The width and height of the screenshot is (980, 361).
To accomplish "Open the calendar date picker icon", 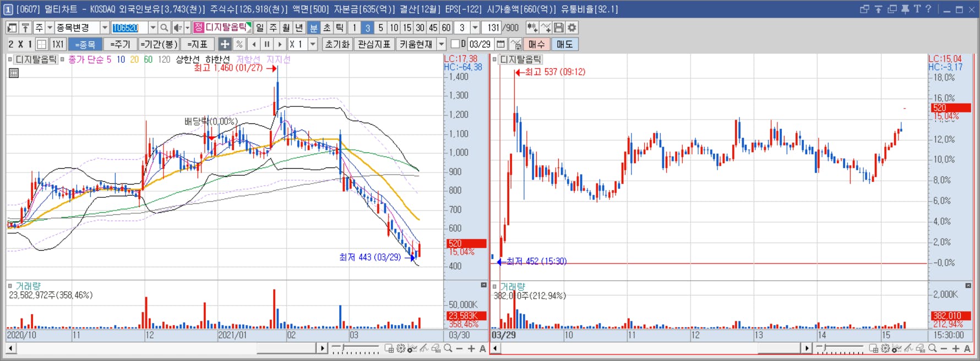I will pyautogui.click(x=500, y=44).
